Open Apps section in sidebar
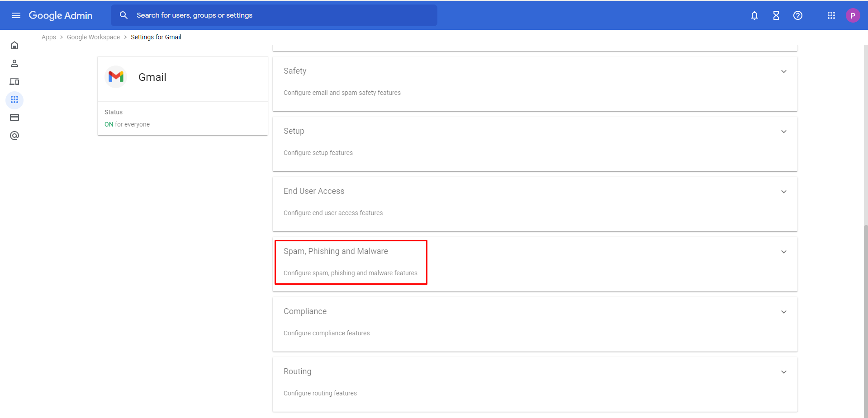This screenshot has width=868, height=418. (14, 99)
